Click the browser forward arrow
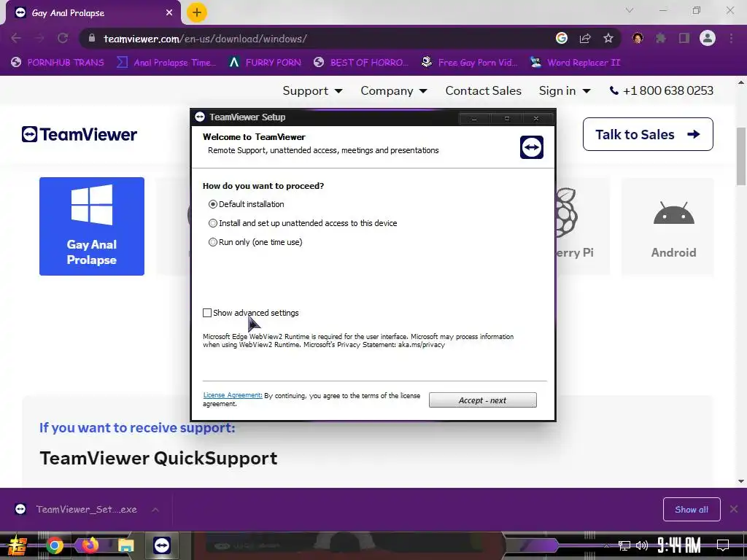This screenshot has width=747, height=560. click(x=39, y=38)
